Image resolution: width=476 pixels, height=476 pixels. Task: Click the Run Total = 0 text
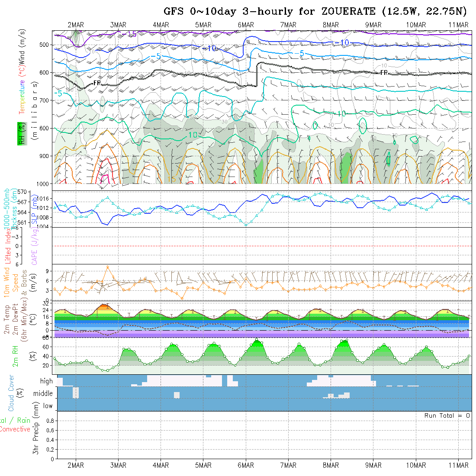tap(447, 415)
